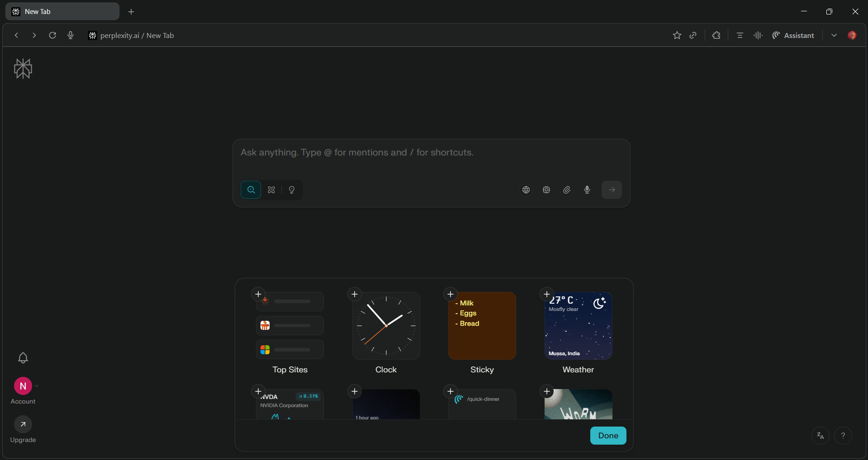Toggle the Assistant in the toolbar
This screenshot has height=460, width=868.
point(794,35)
